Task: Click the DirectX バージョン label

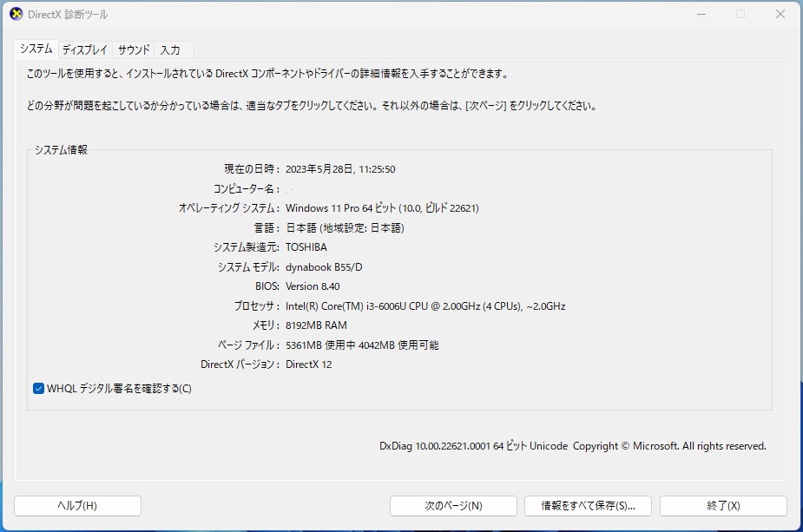Action: [240, 365]
